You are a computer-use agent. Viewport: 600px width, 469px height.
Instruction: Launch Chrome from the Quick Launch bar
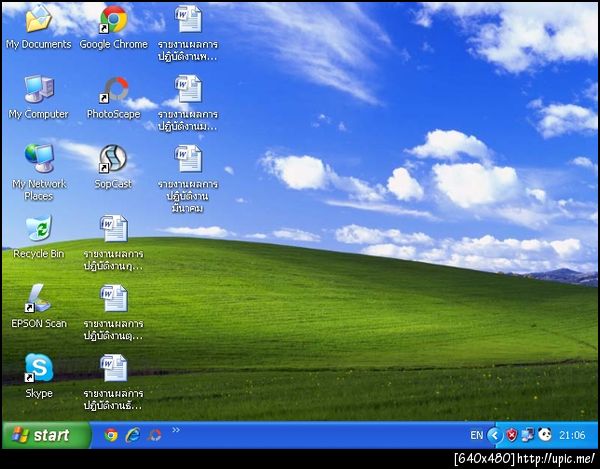tap(111, 435)
